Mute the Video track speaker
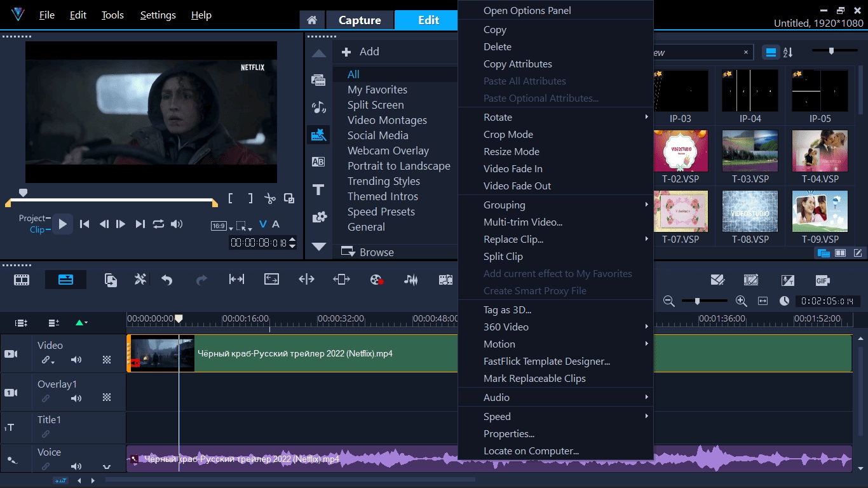Screen dimensions: 868x488 pos(76,360)
